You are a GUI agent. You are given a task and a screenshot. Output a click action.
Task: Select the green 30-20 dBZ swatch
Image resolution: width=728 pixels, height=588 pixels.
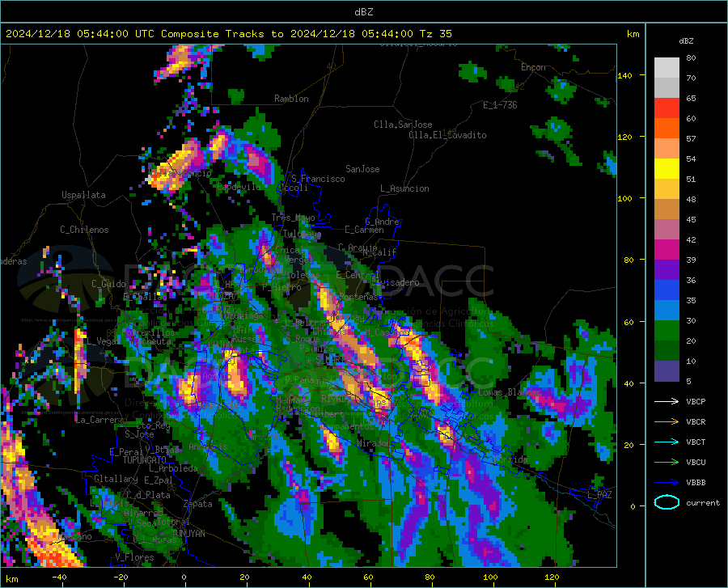[667, 331]
